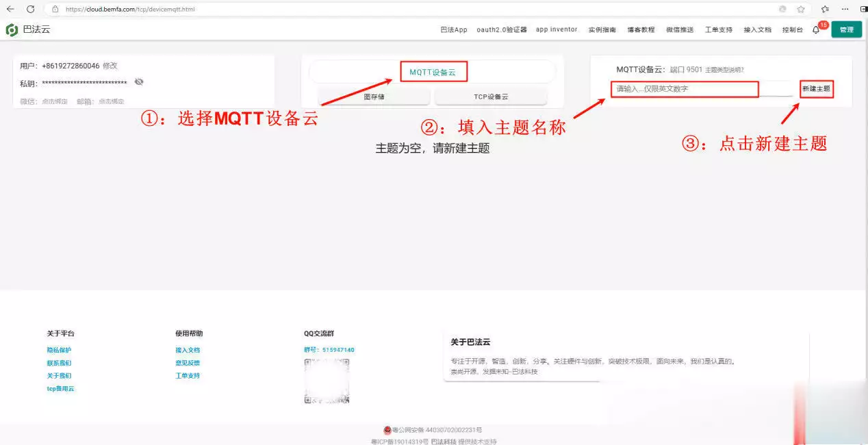Click the 关于巴法云 heading
868x445 pixels.
470,342
